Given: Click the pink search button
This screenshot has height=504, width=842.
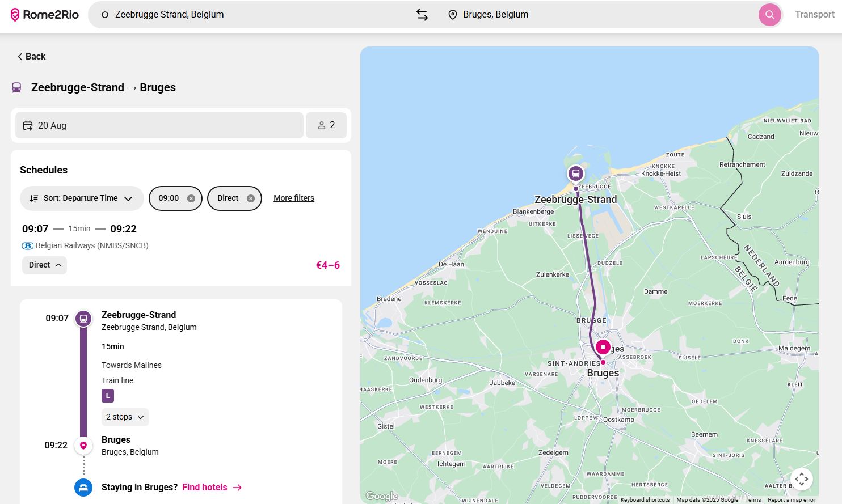Looking at the screenshot, I should point(769,15).
